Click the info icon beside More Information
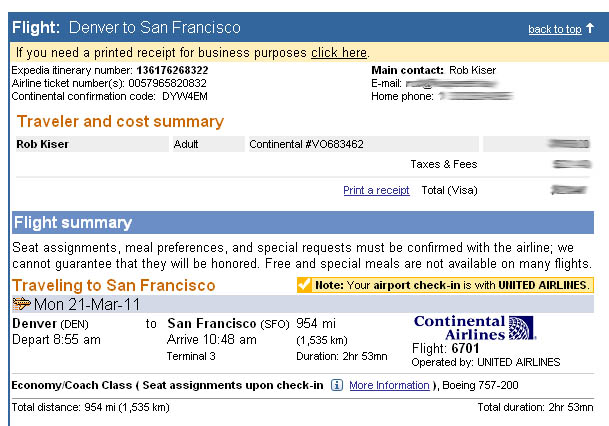 336,385
